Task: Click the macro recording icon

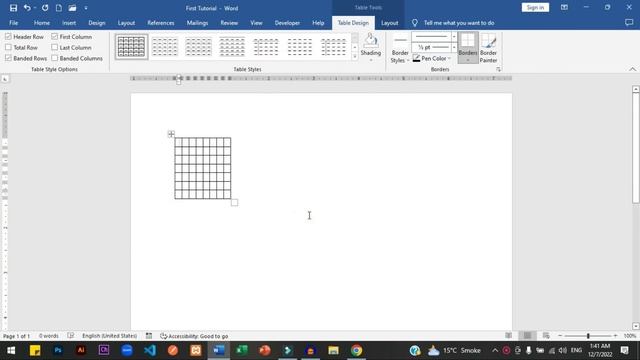Action: coord(149,336)
